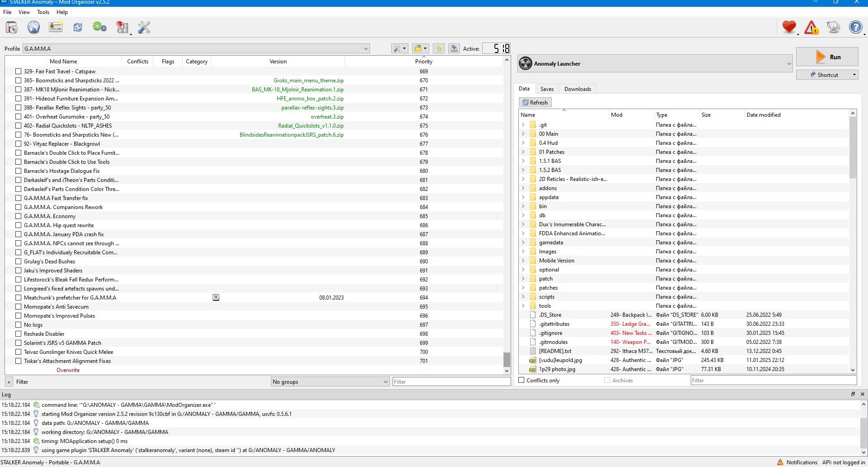Viewport: 868px width, 467px height.
Task: Open the warning triangle notifications icon
Action: click(811, 28)
